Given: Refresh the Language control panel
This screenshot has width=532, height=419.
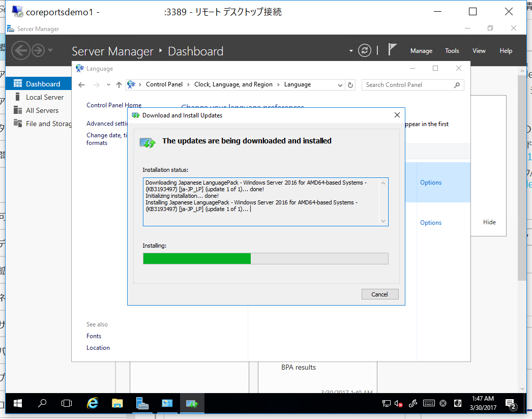Looking at the screenshot, I should (x=350, y=85).
